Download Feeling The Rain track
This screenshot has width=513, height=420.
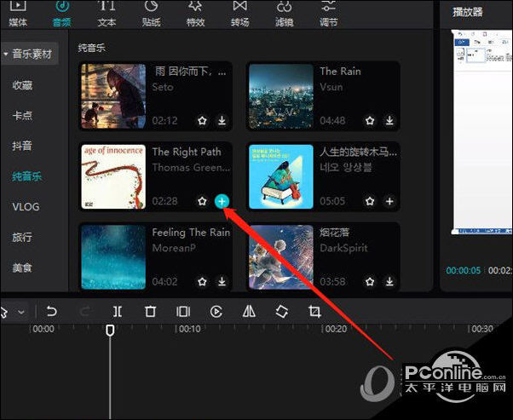point(222,281)
